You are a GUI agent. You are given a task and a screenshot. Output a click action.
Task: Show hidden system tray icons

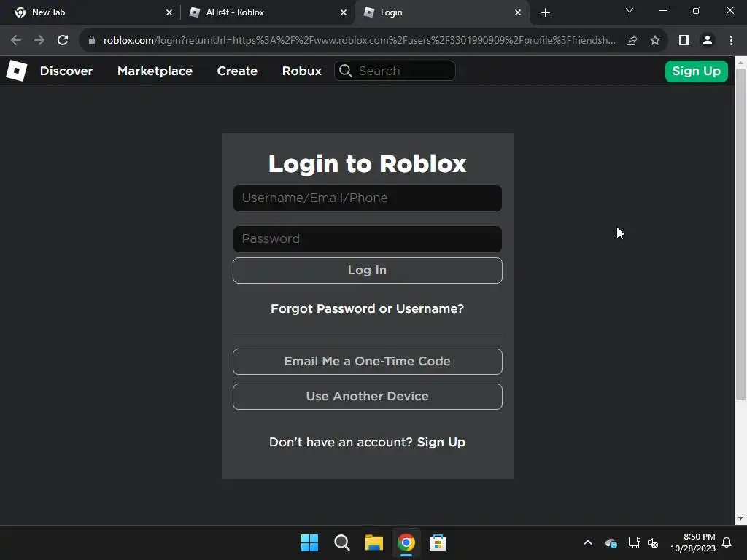(x=588, y=542)
